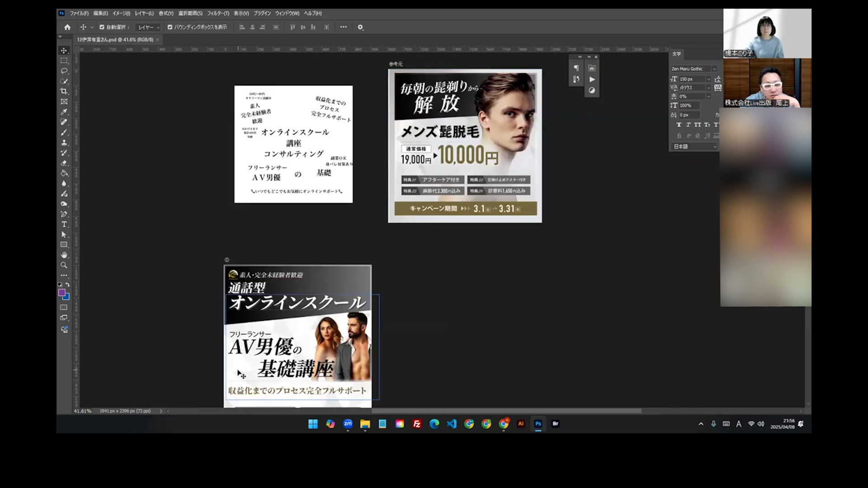This screenshot has height=488, width=868.
Task: Select the Lasso tool
Action: click(x=64, y=71)
